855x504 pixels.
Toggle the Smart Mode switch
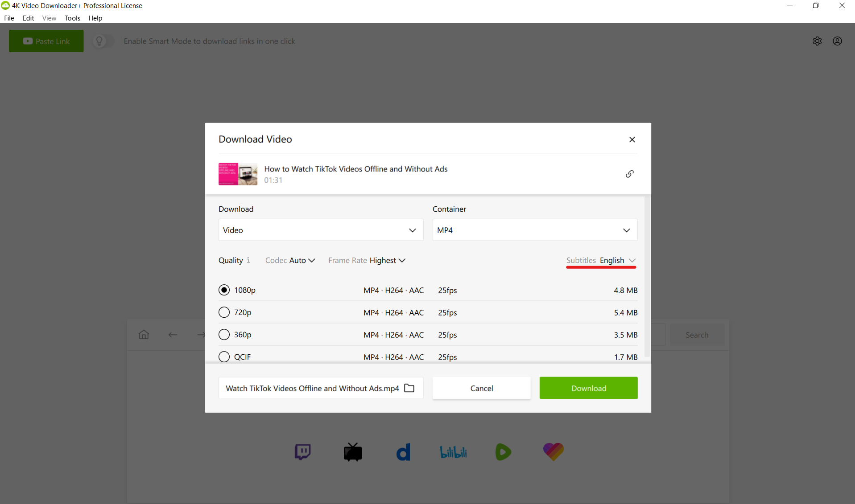pos(103,41)
